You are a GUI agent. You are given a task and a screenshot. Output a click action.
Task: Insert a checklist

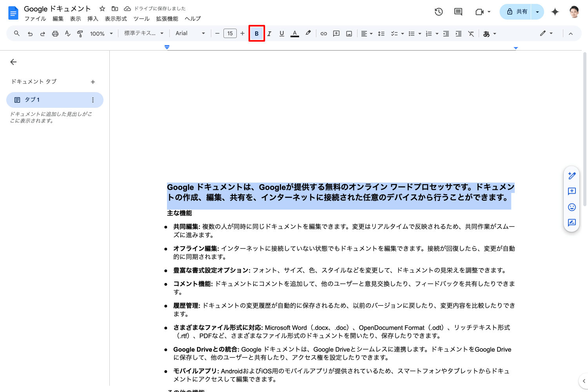(394, 34)
